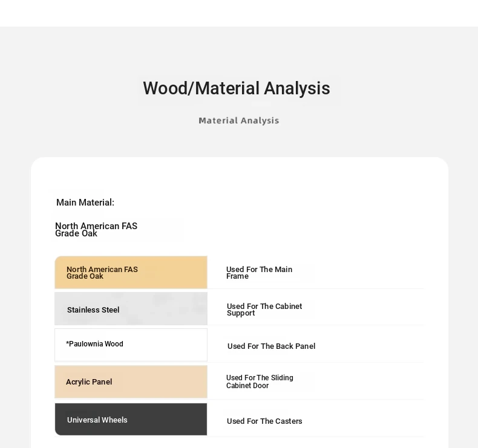478x448 pixels.
Task: Click the Main Material label
Action: coord(85,203)
